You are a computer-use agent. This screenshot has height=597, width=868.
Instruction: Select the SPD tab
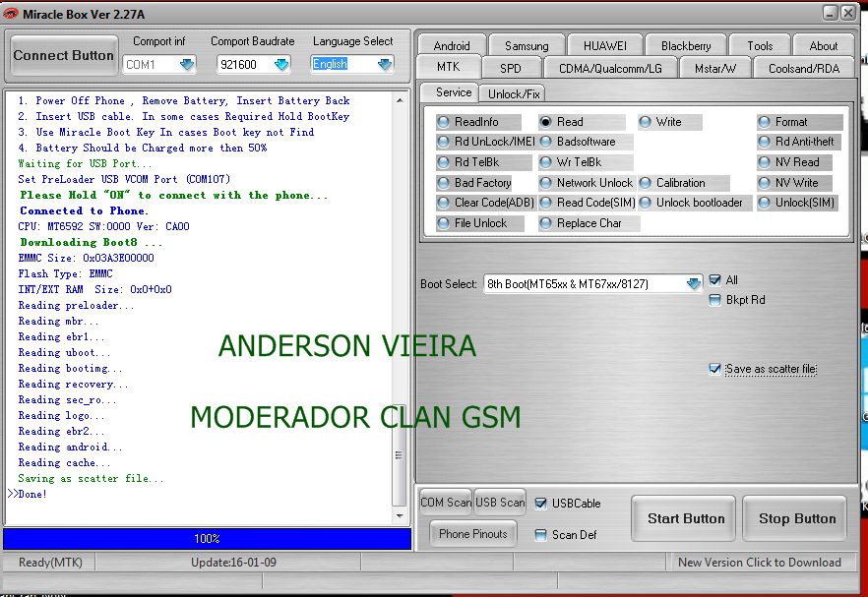(x=511, y=68)
